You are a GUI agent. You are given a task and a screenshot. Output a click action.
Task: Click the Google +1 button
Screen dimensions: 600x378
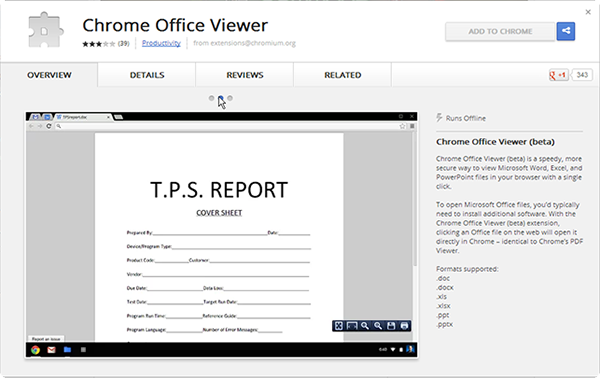(x=558, y=75)
